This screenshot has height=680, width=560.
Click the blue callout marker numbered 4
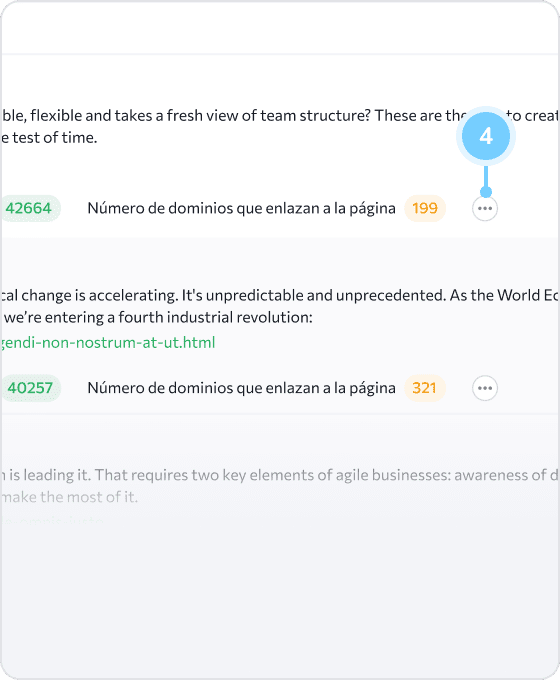486,136
